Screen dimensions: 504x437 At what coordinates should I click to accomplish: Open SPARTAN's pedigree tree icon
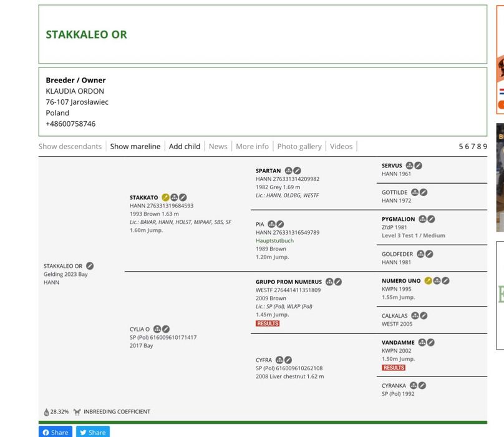[289, 170]
